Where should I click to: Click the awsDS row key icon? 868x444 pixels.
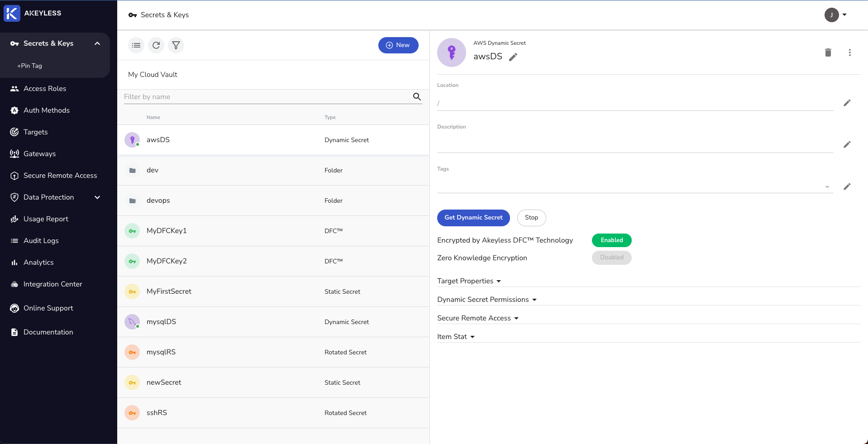coord(132,140)
